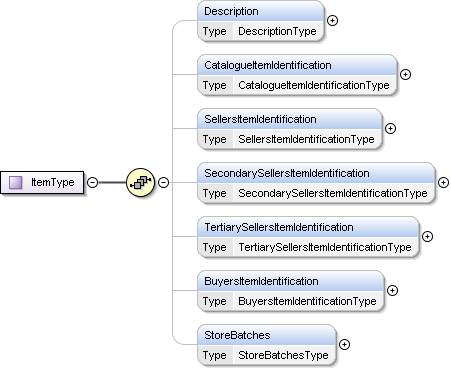
Task: Select the TertiarySellersItemIdentification header
Action: [x=308, y=227]
